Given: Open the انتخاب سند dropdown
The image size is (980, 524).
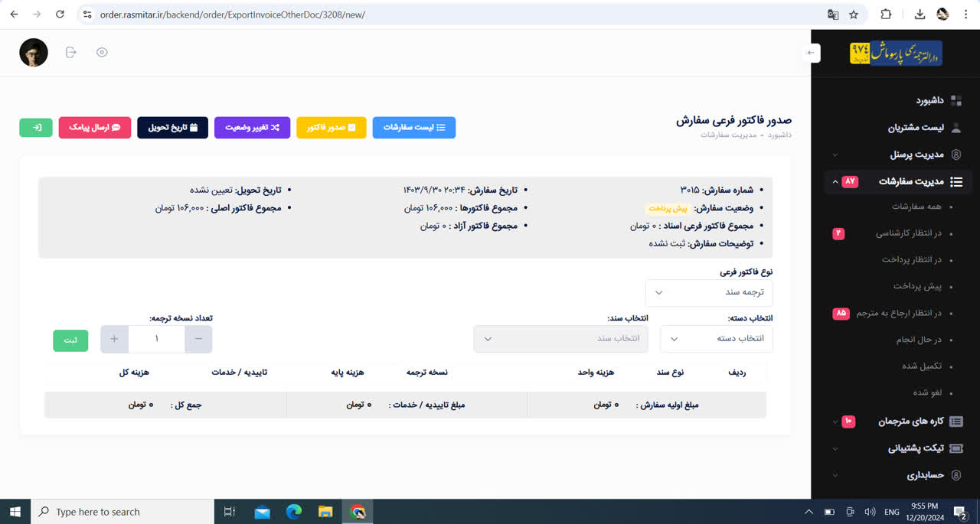Looking at the screenshot, I should coord(560,339).
